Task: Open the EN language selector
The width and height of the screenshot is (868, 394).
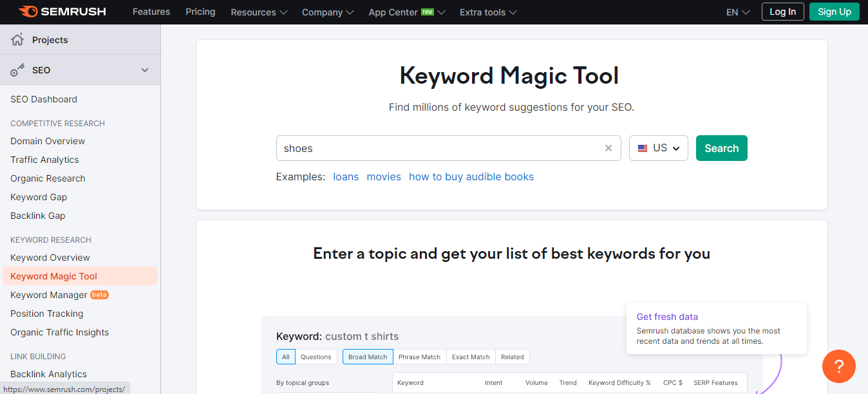Action: (737, 12)
